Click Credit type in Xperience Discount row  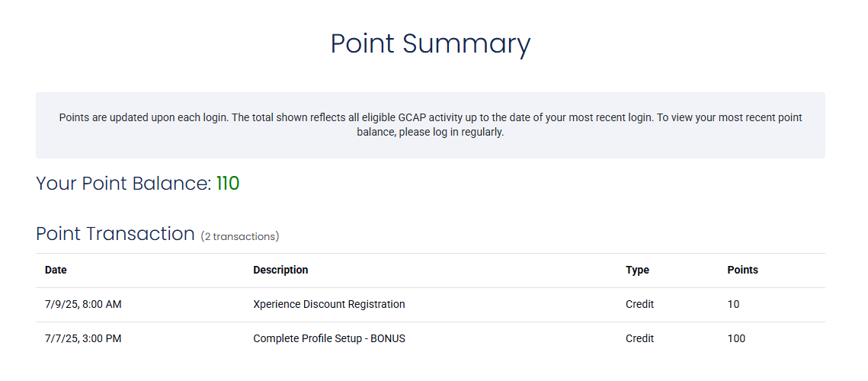tap(639, 304)
